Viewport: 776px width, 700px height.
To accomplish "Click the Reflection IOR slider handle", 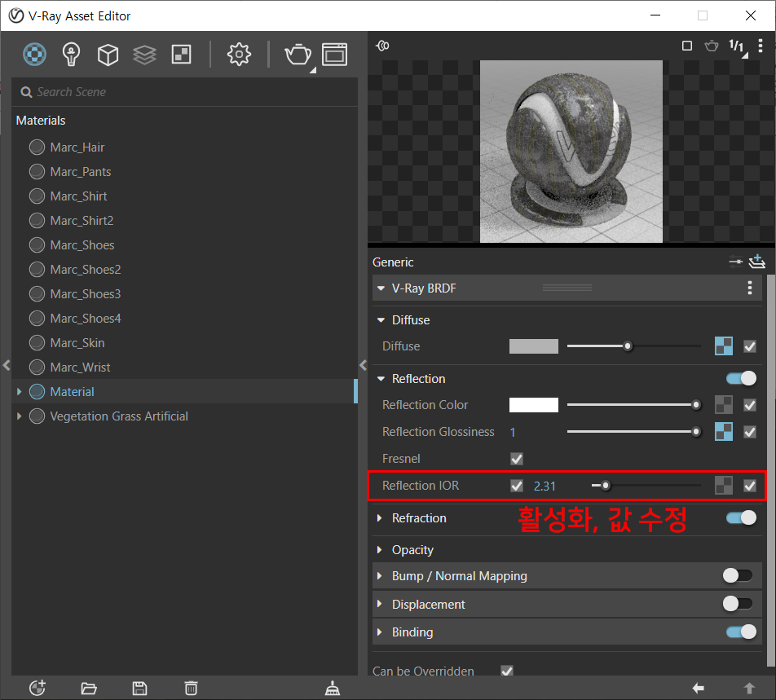I will tap(606, 486).
